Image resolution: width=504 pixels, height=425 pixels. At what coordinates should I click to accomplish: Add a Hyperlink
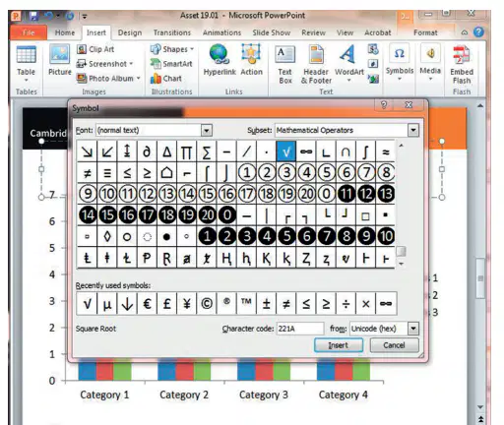pos(220,60)
